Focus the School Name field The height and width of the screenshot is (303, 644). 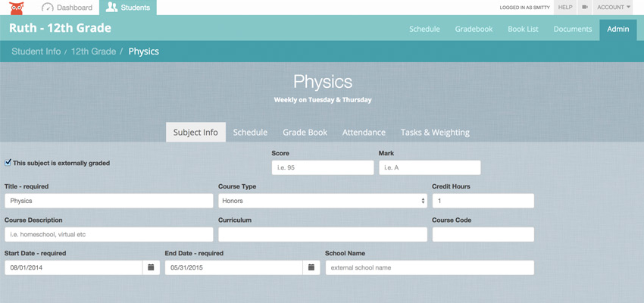pyautogui.click(x=430, y=267)
